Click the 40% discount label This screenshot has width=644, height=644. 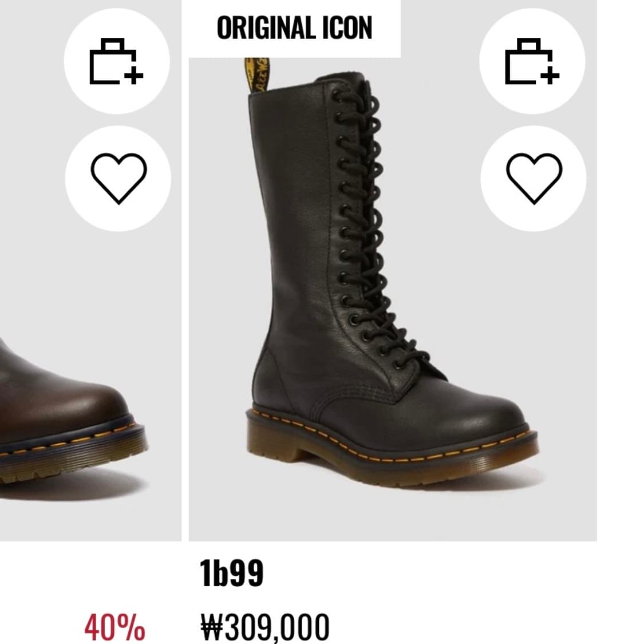tap(114, 627)
